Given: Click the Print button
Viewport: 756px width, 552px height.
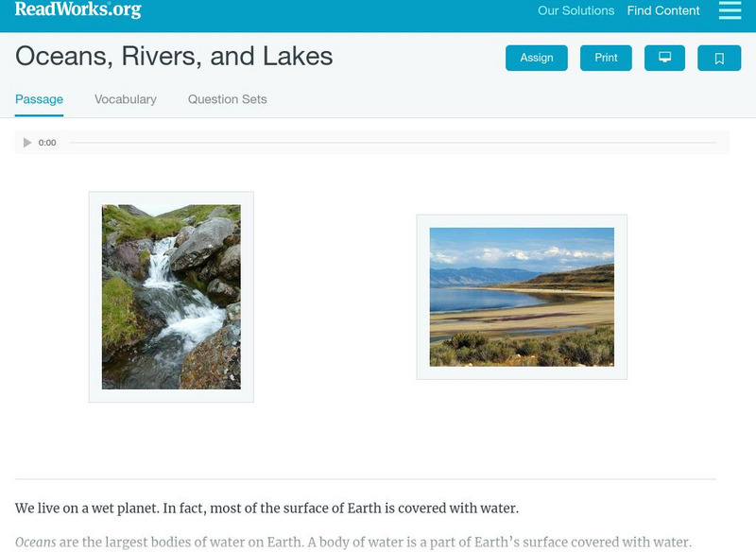Looking at the screenshot, I should pyautogui.click(x=606, y=58).
